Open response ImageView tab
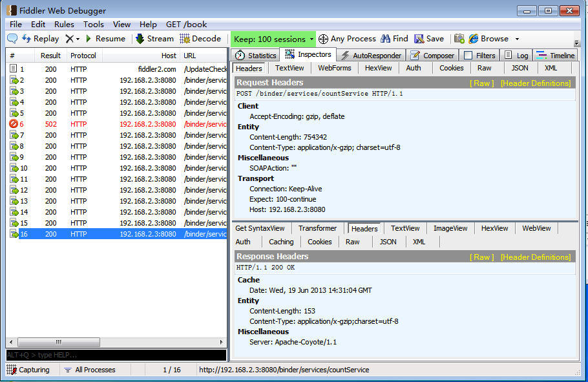This screenshot has height=382, width=588. pos(450,228)
